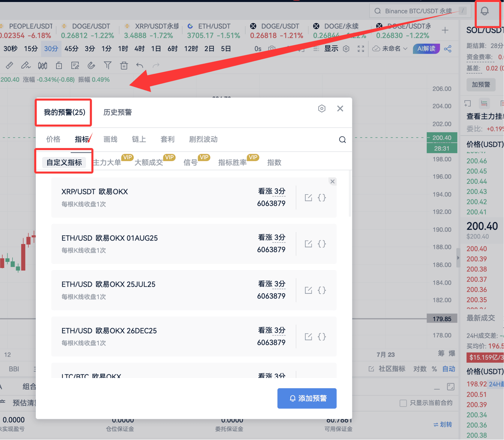Open the 套利 alert category tab

click(x=167, y=139)
